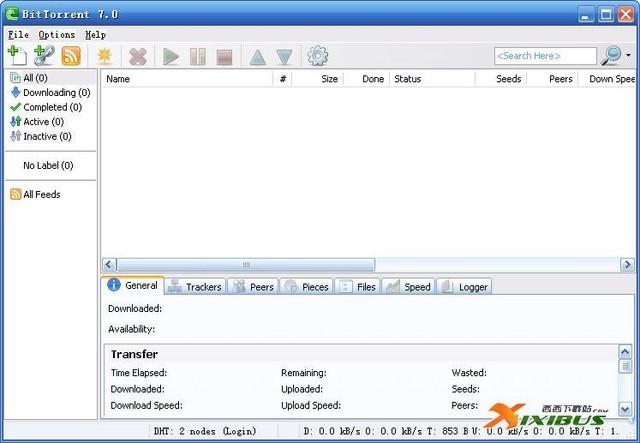Viewport: 640px width, 443px height.
Task: Open the search engine dropdown arrow
Action: pyautogui.click(x=629, y=56)
